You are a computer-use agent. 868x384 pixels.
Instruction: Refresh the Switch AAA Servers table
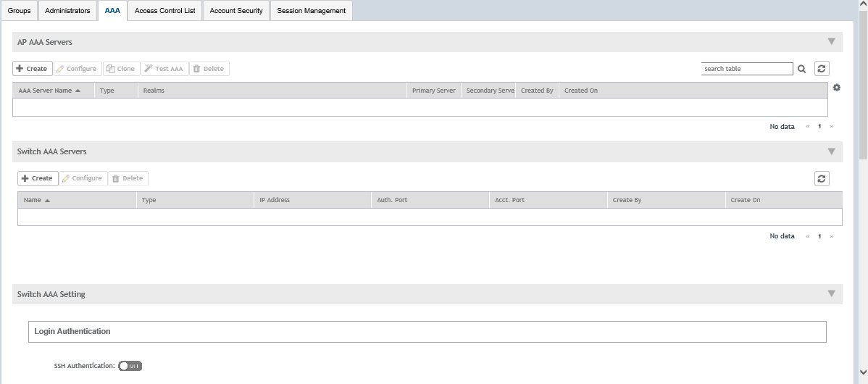coord(822,179)
